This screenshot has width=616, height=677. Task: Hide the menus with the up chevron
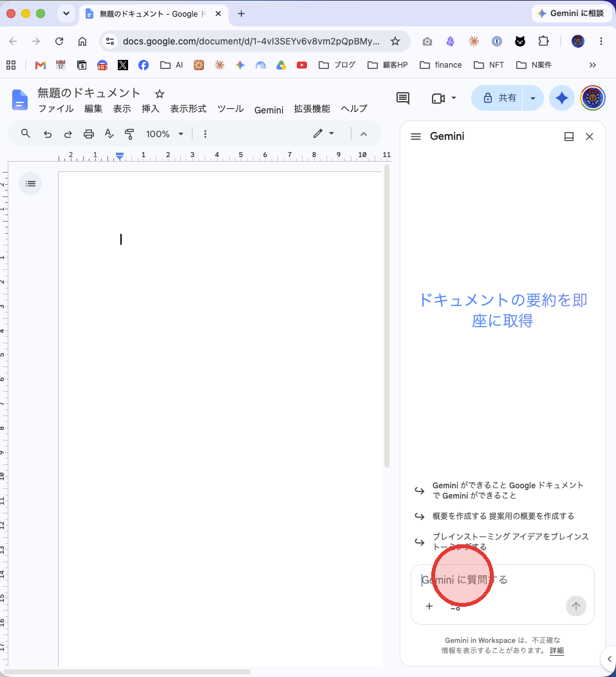click(x=364, y=134)
